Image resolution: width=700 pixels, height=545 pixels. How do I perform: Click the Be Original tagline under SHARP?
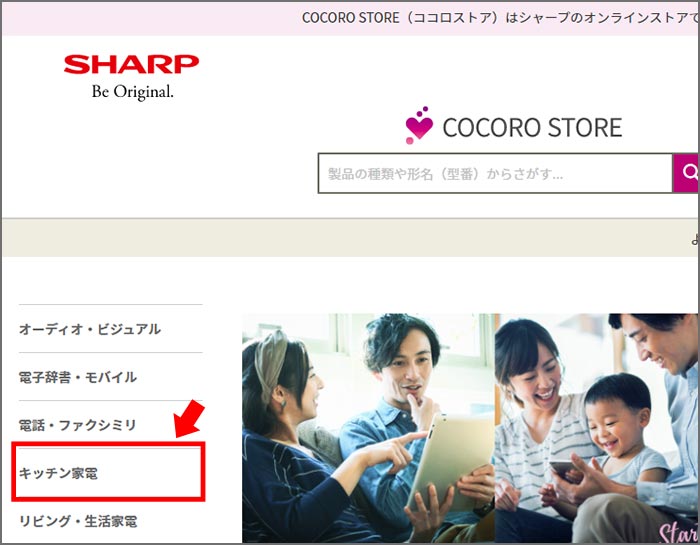click(x=133, y=92)
